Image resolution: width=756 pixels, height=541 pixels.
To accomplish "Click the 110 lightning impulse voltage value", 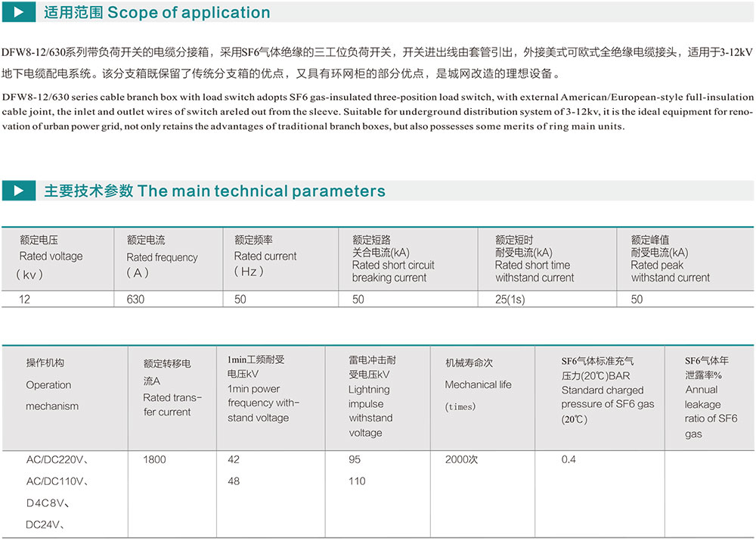I will pos(357,481).
